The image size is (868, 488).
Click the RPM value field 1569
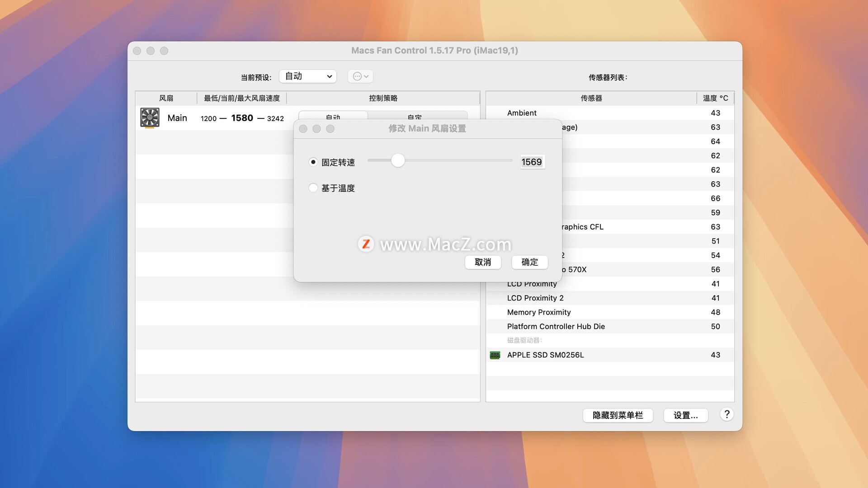point(532,162)
